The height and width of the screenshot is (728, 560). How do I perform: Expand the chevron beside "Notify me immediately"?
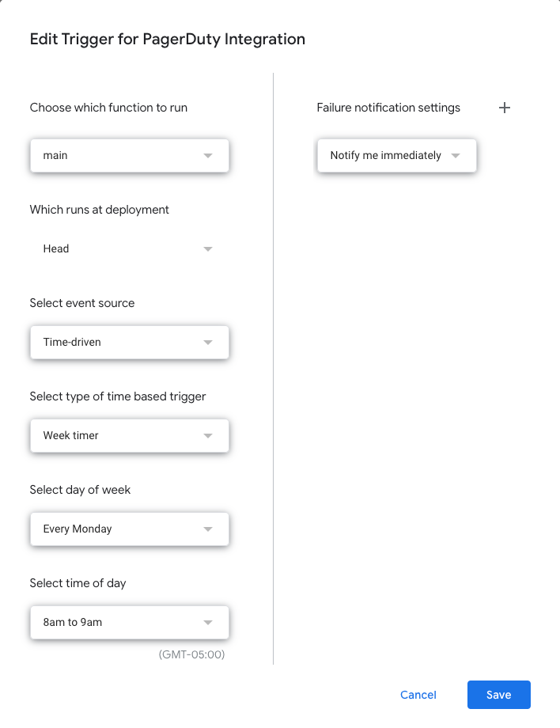click(x=456, y=155)
